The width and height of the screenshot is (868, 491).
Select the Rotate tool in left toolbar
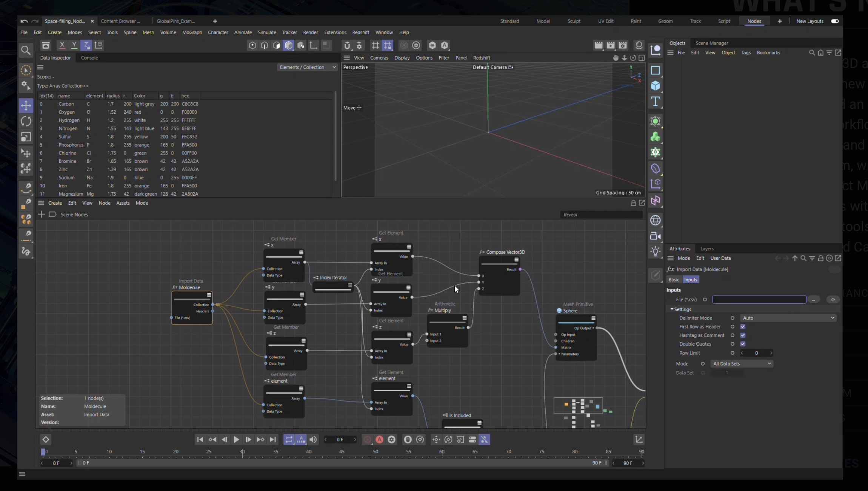[x=26, y=121]
